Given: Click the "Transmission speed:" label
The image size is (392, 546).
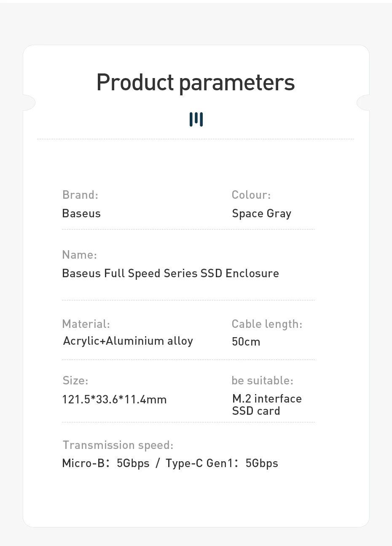Looking at the screenshot, I should [118, 445].
